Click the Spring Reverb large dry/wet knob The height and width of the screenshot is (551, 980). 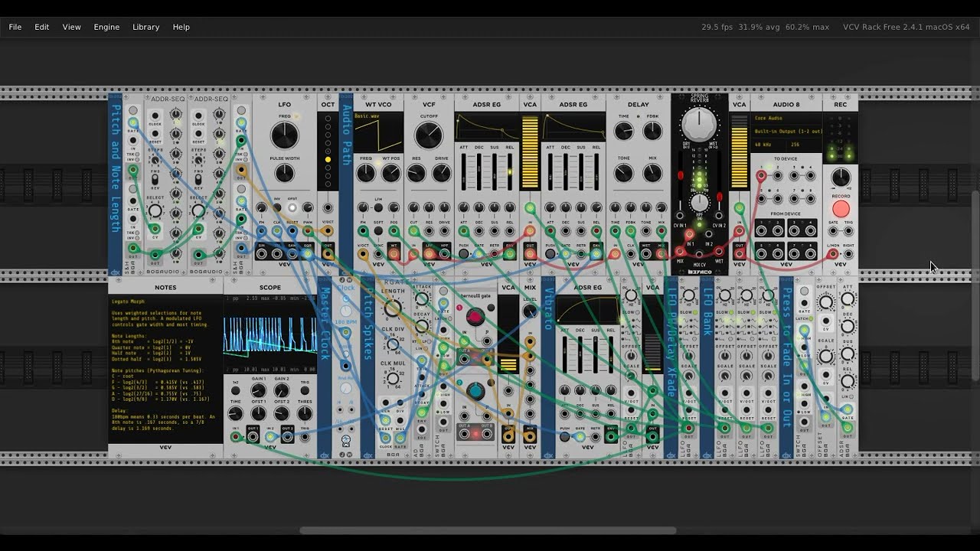tap(699, 124)
